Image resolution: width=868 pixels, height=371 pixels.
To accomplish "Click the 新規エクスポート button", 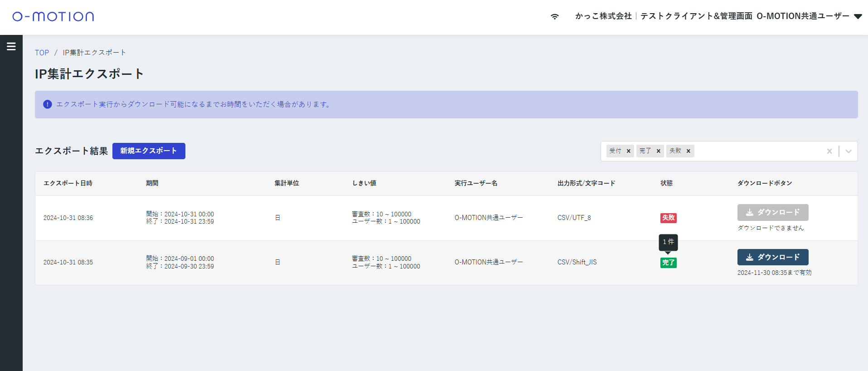I will coord(149,151).
